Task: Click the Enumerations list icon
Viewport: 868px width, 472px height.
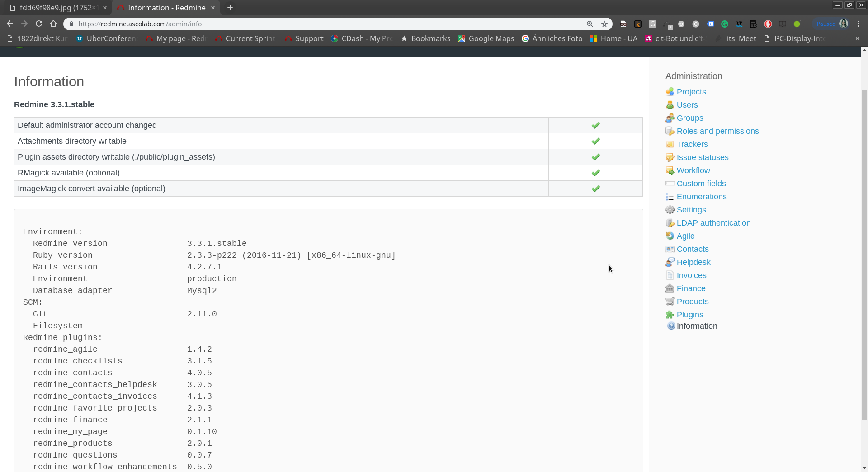Action: (x=670, y=197)
